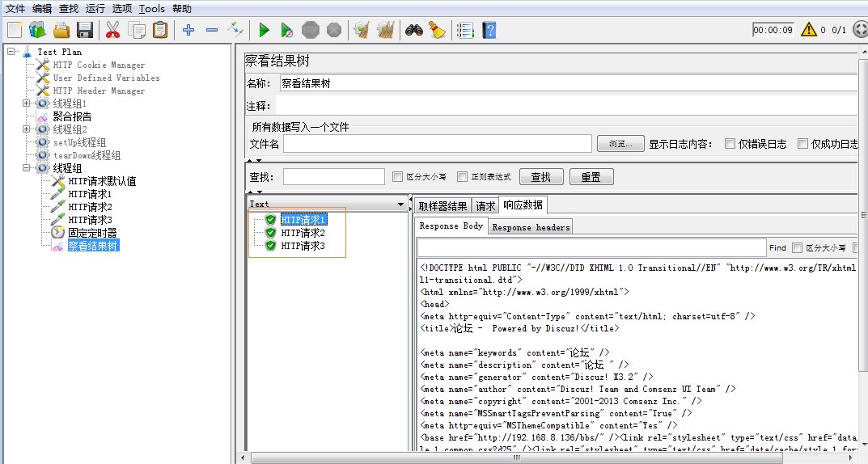Select HTTP请求2 in the results list

click(303, 233)
